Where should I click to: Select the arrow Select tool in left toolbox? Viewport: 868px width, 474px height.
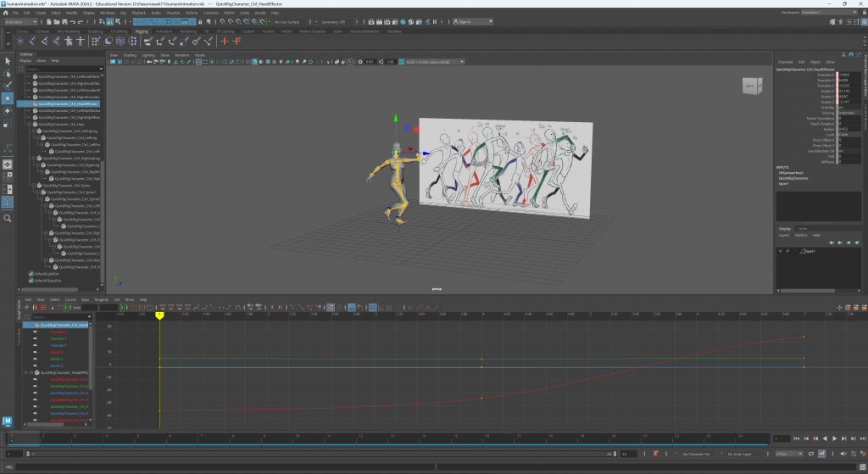pos(7,61)
